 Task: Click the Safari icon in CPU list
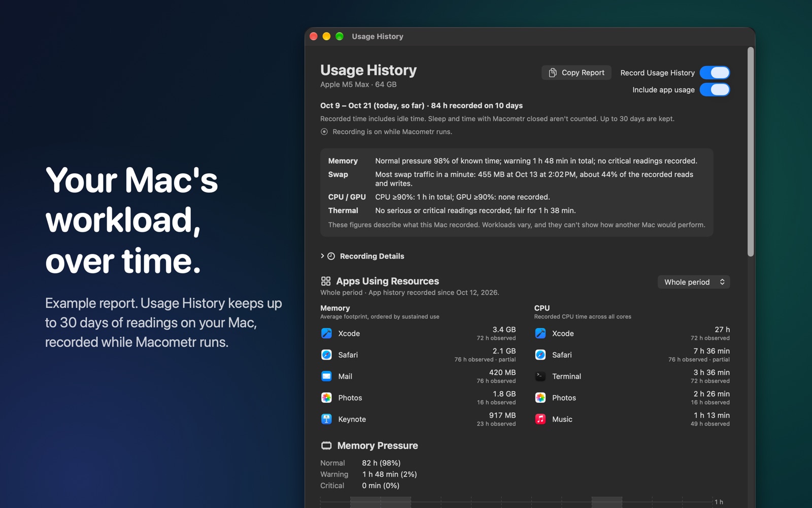540,355
